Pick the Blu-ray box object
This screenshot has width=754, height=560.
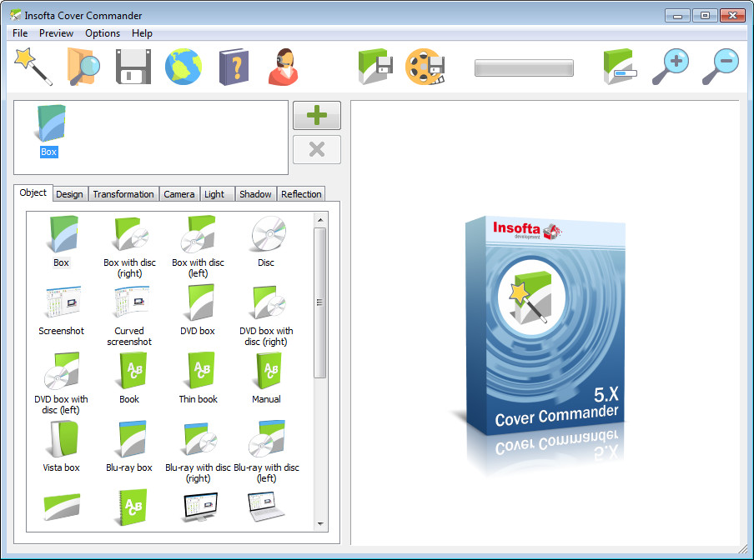click(130, 447)
